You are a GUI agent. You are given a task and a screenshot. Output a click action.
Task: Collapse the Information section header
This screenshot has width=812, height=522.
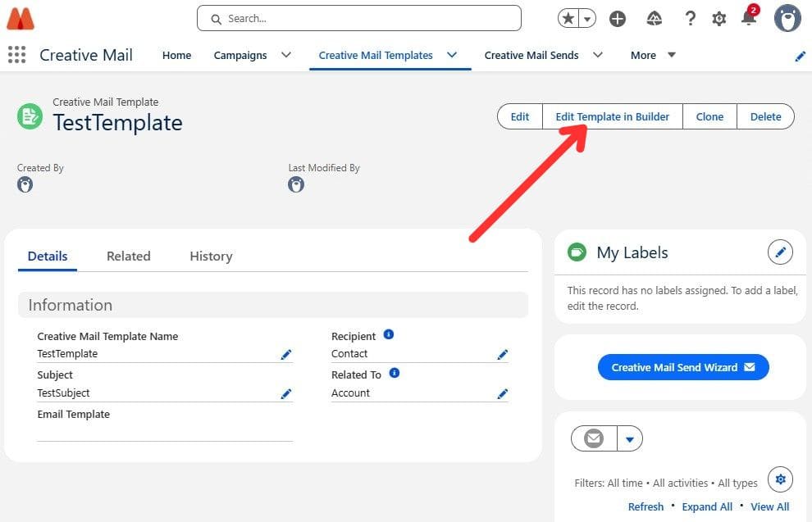[x=273, y=305]
